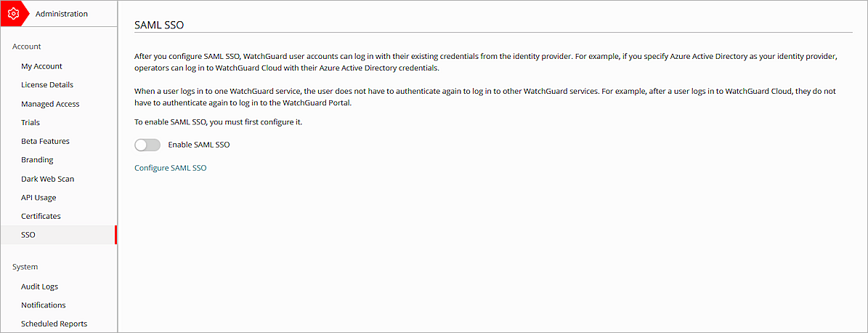Click the Enable SAML SSO label
Screen dimensions: 868x333
[198, 145]
